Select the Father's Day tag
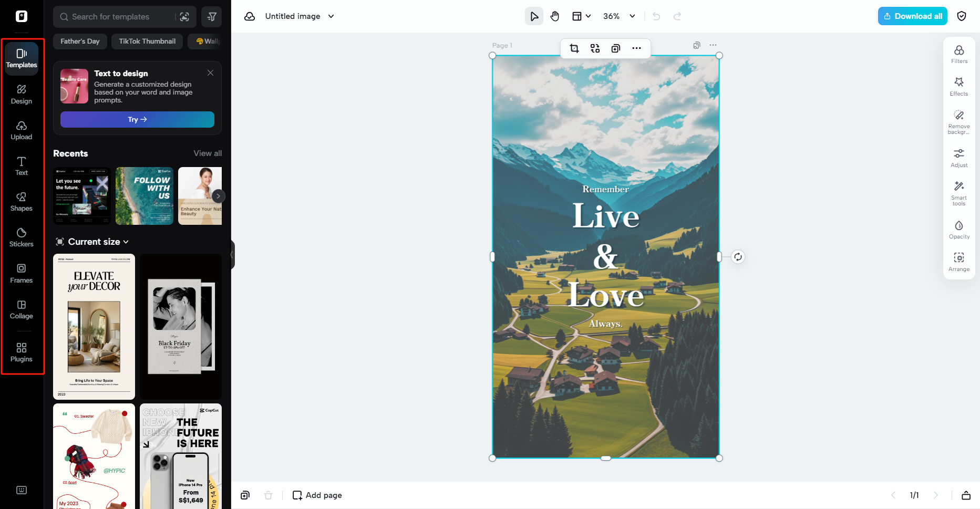 [x=80, y=41]
